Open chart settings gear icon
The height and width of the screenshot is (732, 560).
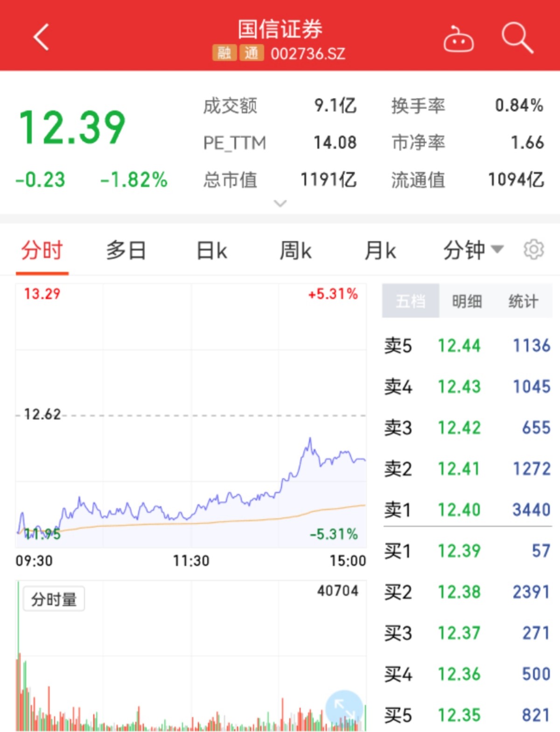(x=533, y=250)
